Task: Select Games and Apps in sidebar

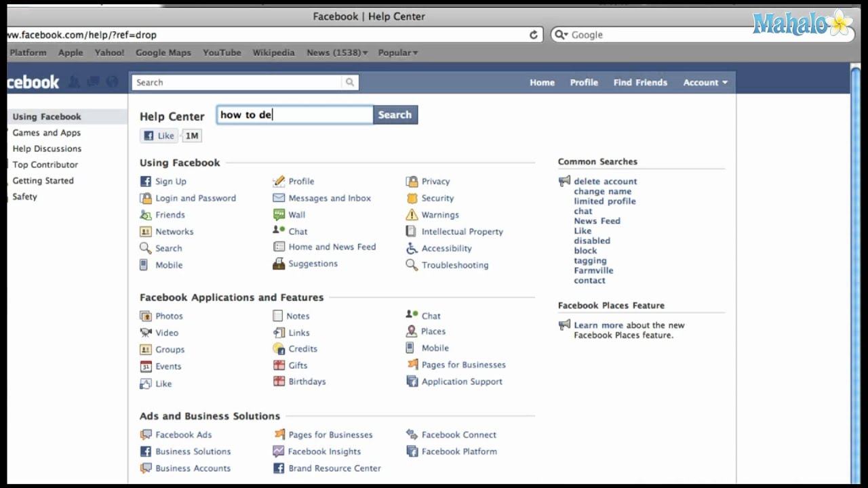Action: pos(46,133)
